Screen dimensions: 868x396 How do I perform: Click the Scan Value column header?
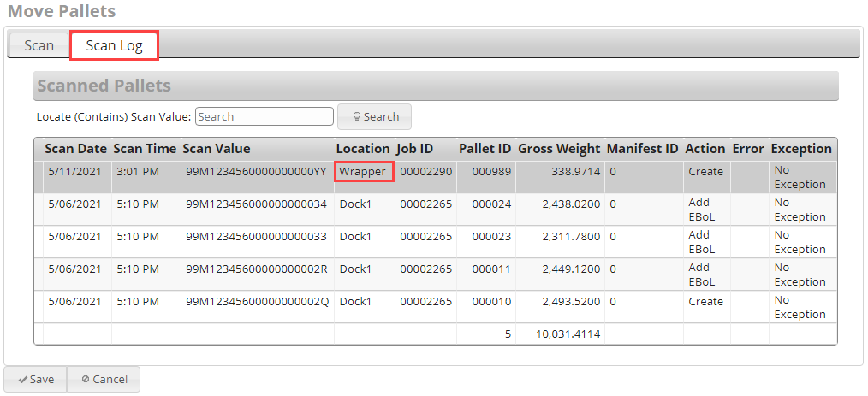tap(217, 149)
